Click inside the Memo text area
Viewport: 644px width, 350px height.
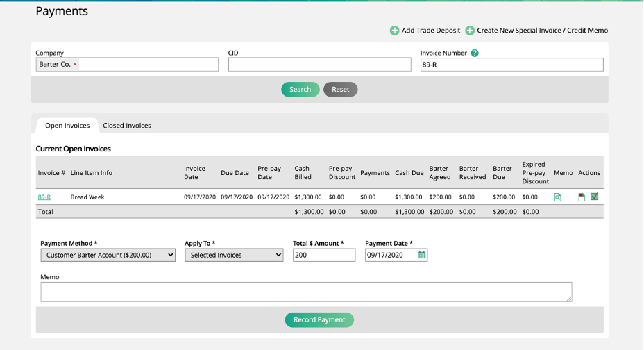pos(305,292)
